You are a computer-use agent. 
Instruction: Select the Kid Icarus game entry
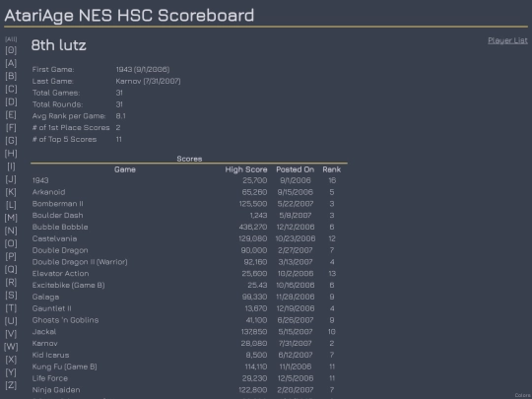pyautogui.click(x=50, y=355)
